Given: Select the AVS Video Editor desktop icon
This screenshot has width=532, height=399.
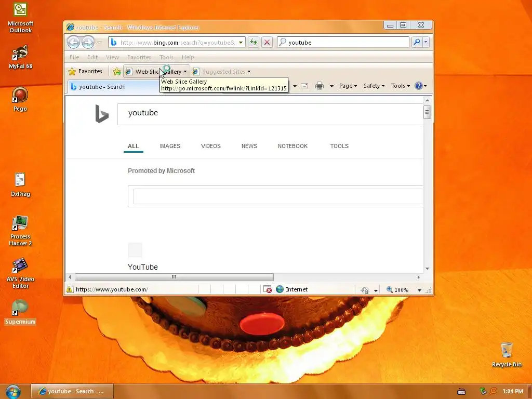Looking at the screenshot, I should [x=20, y=273].
